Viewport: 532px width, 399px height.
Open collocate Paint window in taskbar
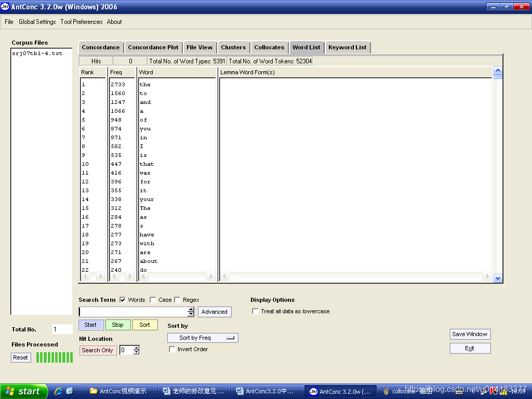412,391
